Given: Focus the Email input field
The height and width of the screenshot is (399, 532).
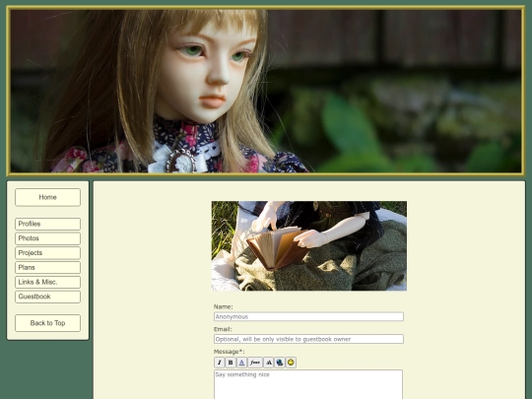Looking at the screenshot, I should click(x=308, y=339).
